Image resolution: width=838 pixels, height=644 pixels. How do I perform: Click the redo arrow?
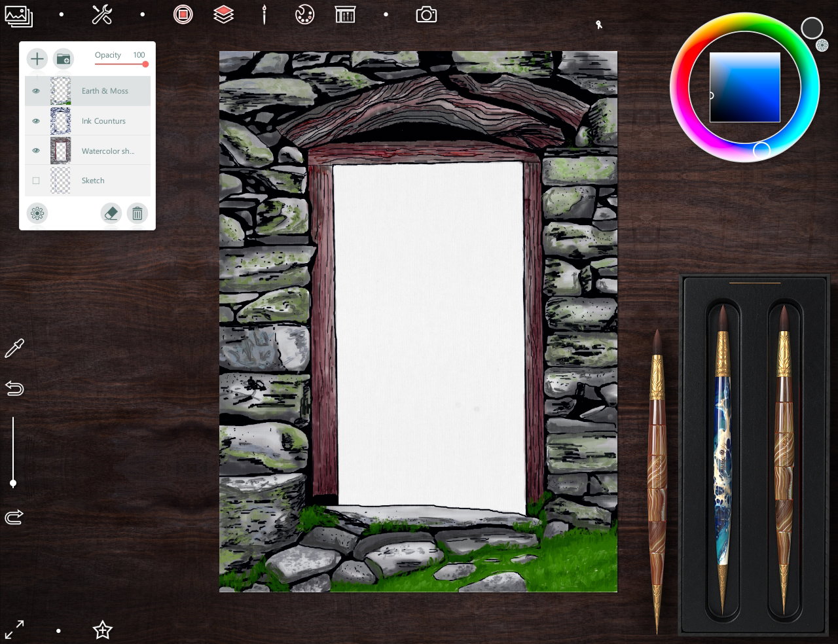14,517
